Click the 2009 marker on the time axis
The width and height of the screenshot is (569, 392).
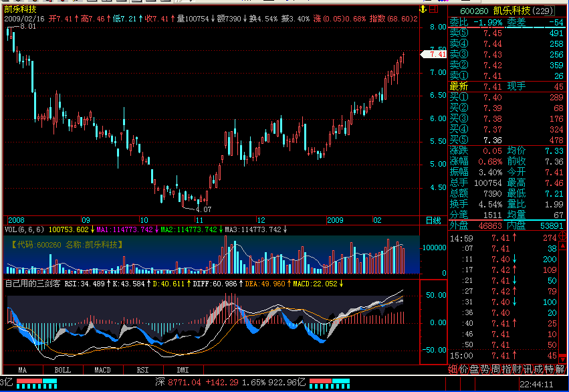[x=335, y=220]
